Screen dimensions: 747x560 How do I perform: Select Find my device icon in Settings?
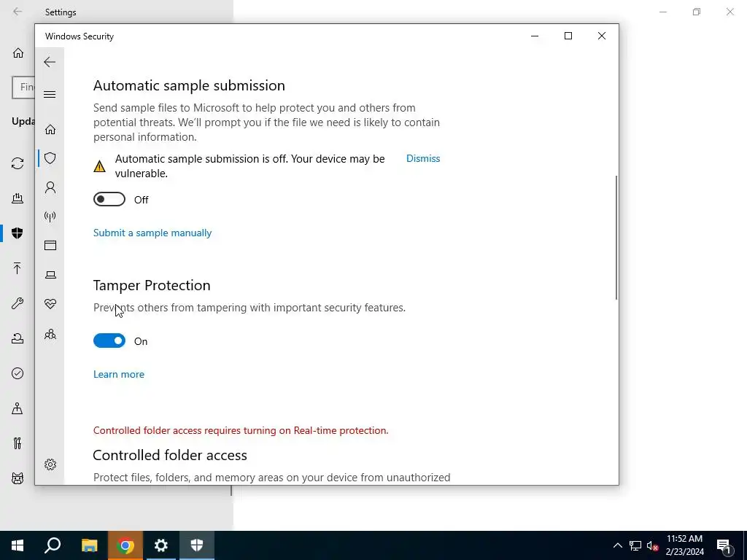point(18,408)
